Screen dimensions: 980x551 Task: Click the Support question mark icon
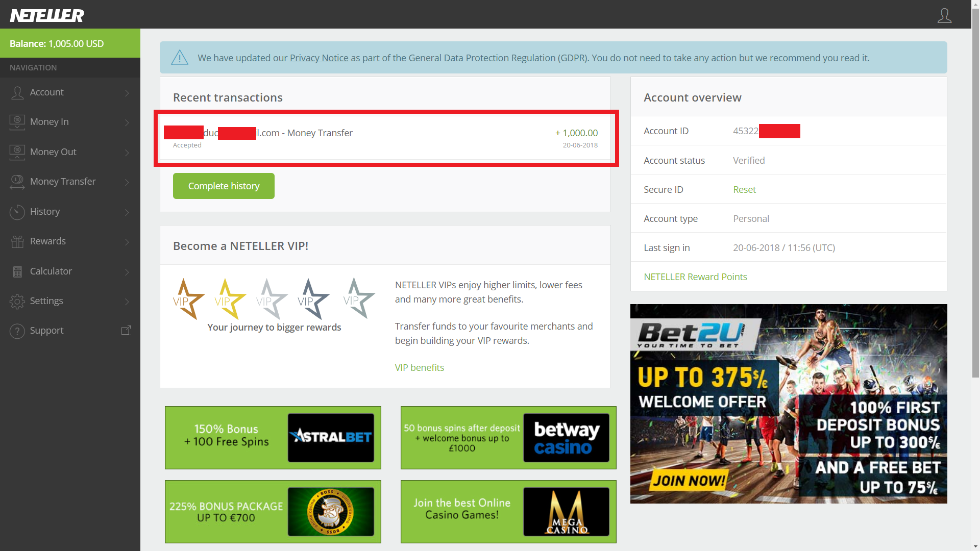17,331
